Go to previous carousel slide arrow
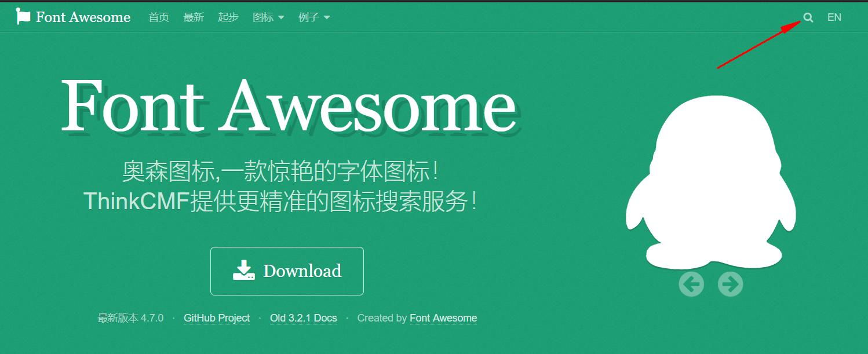 click(691, 284)
